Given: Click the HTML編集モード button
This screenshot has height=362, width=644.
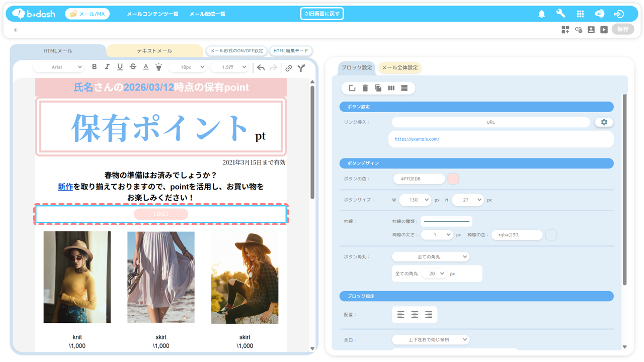Looking at the screenshot, I should point(291,51).
